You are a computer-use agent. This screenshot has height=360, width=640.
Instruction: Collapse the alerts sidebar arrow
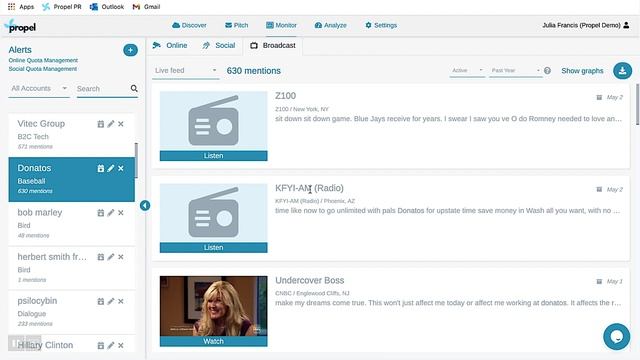click(x=145, y=205)
